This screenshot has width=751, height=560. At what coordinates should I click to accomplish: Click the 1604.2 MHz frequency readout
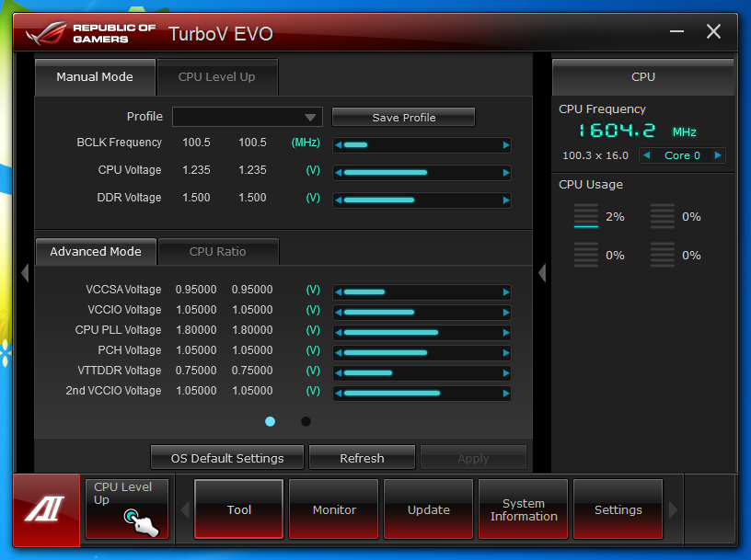coord(617,131)
